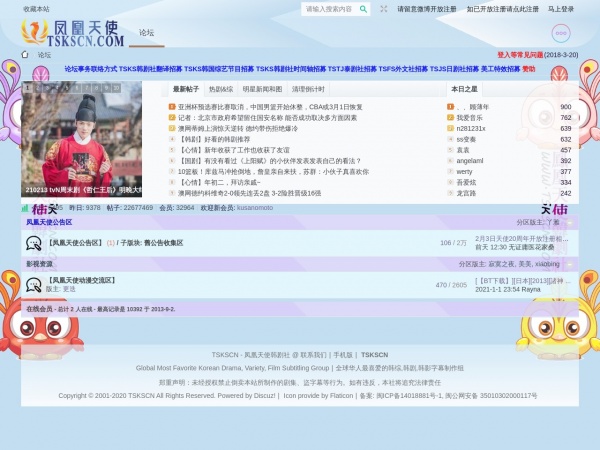The width and height of the screenshot is (600, 450).
Task: Click the 论坛 navigation menu item
Action: 147,32
